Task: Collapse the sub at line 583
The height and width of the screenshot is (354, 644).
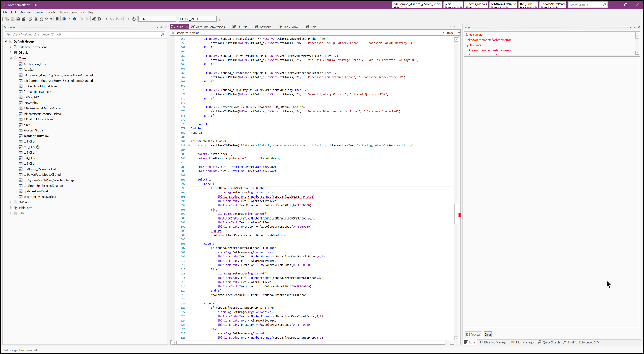Action: 189,146
